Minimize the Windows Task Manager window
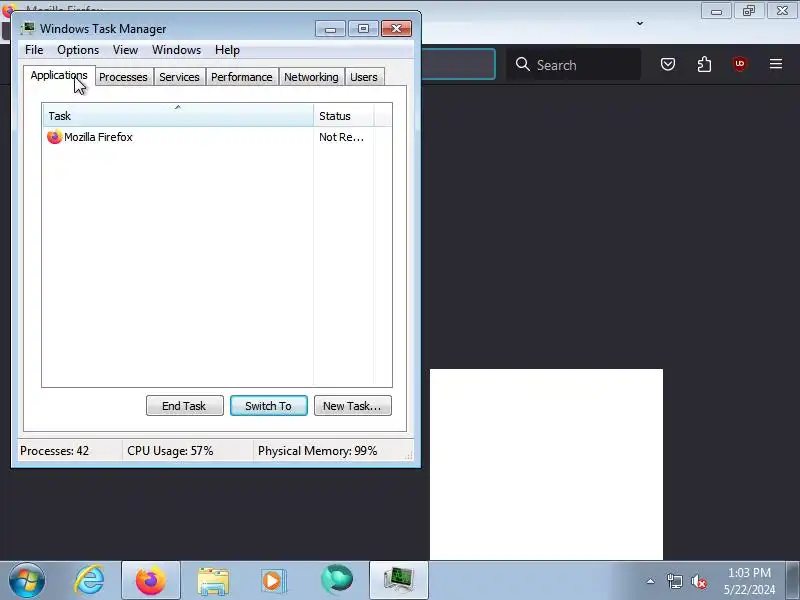 [x=331, y=29]
